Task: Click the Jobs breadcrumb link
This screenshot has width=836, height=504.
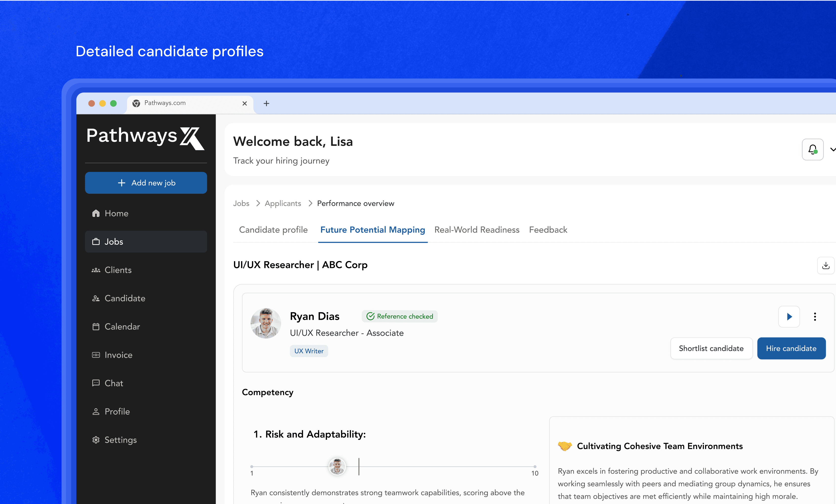Action: 241,203
